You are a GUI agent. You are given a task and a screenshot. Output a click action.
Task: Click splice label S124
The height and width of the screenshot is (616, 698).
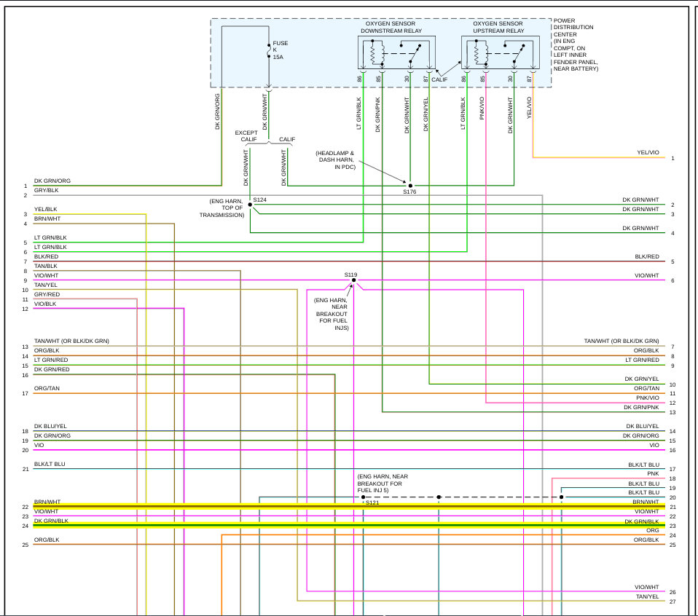260,200
